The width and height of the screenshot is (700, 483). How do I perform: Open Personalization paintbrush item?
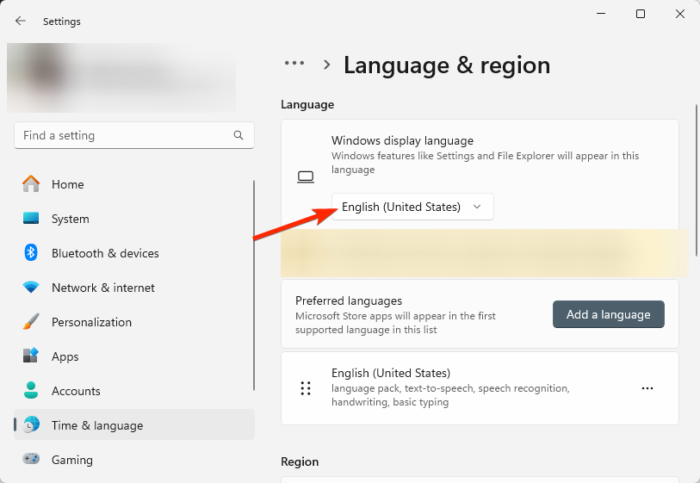[31, 322]
